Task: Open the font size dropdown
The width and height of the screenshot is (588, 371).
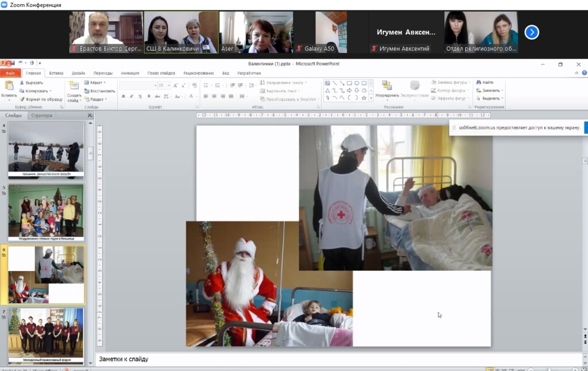Action: (169, 86)
